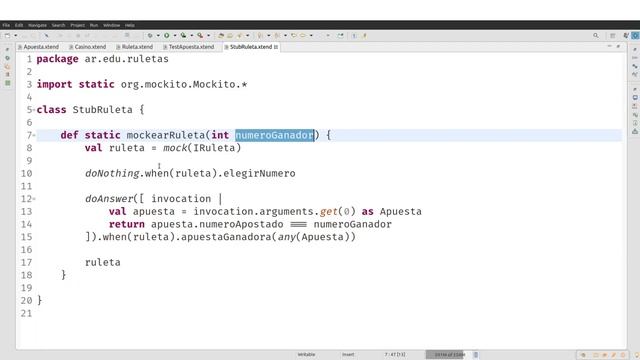Open the Window menu

(111, 25)
